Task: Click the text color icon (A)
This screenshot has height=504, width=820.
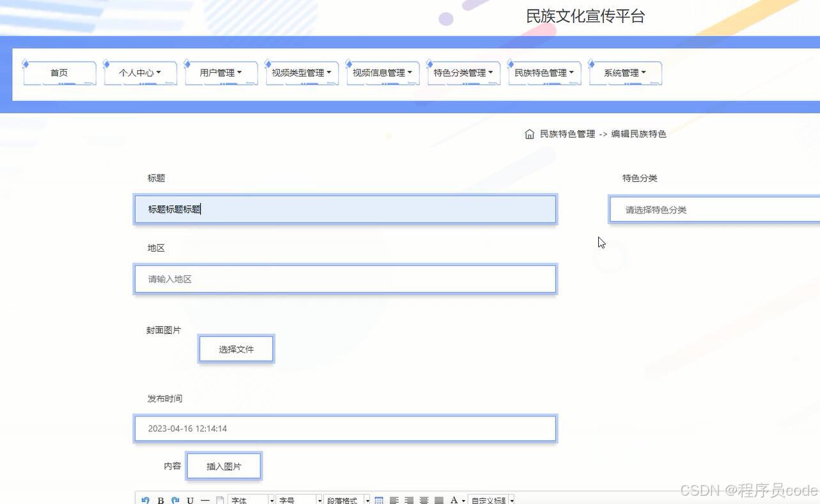Action: [454, 500]
